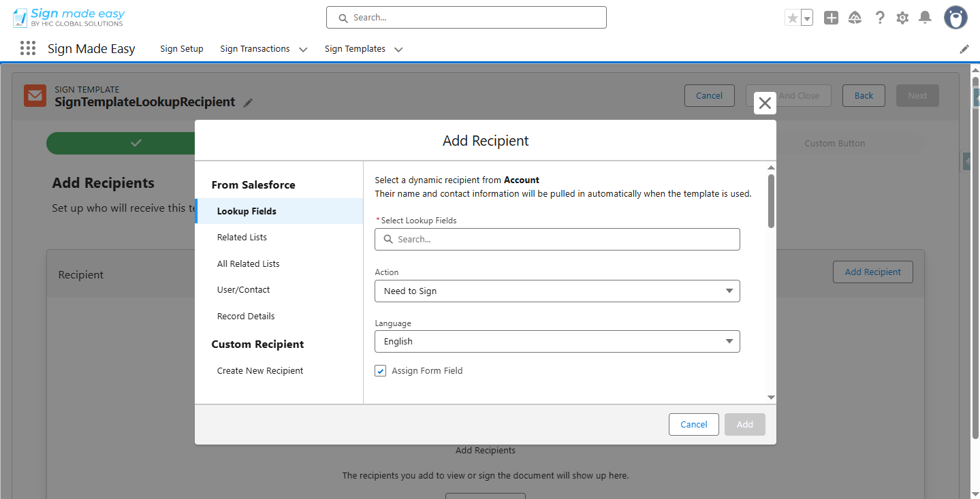This screenshot has height=499, width=980.
Task: Open the user profile avatar
Action: point(955,18)
